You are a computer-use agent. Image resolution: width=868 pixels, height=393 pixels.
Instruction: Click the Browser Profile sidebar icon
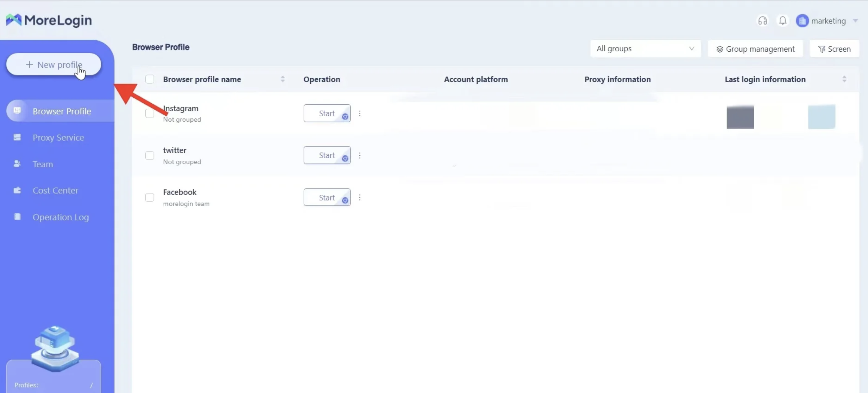tap(17, 110)
